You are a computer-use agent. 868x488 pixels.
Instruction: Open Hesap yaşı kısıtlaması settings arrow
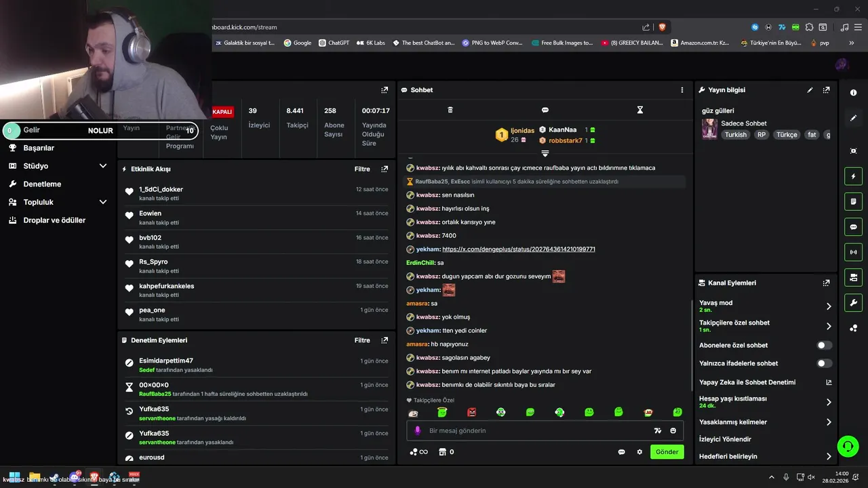click(829, 402)
